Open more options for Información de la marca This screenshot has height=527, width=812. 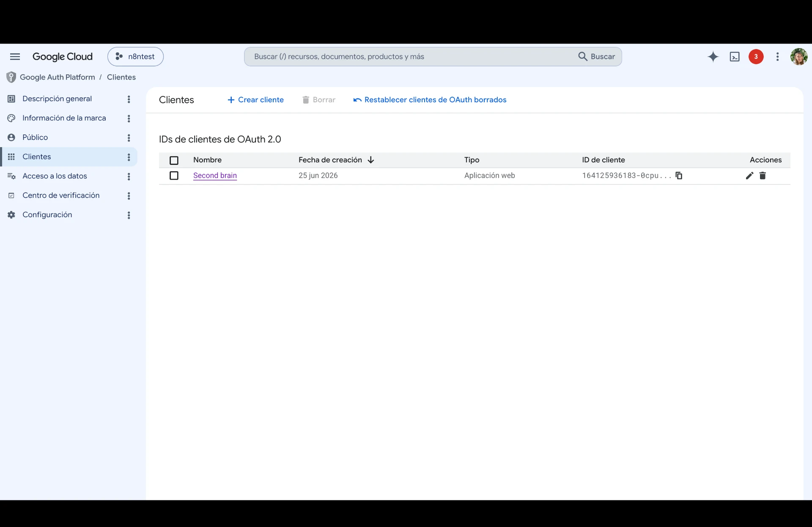click(x=129, y=119)
